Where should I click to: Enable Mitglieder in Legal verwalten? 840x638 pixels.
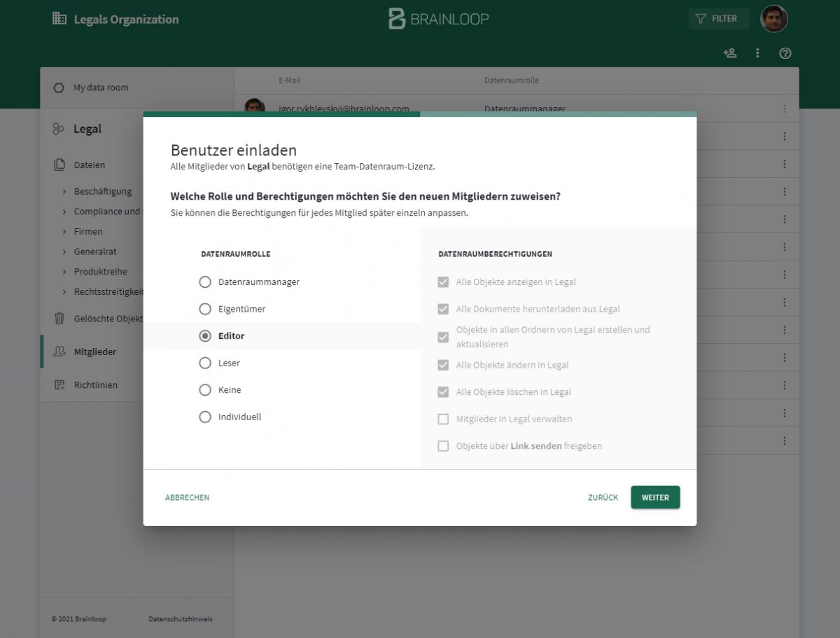click(444, 419)
